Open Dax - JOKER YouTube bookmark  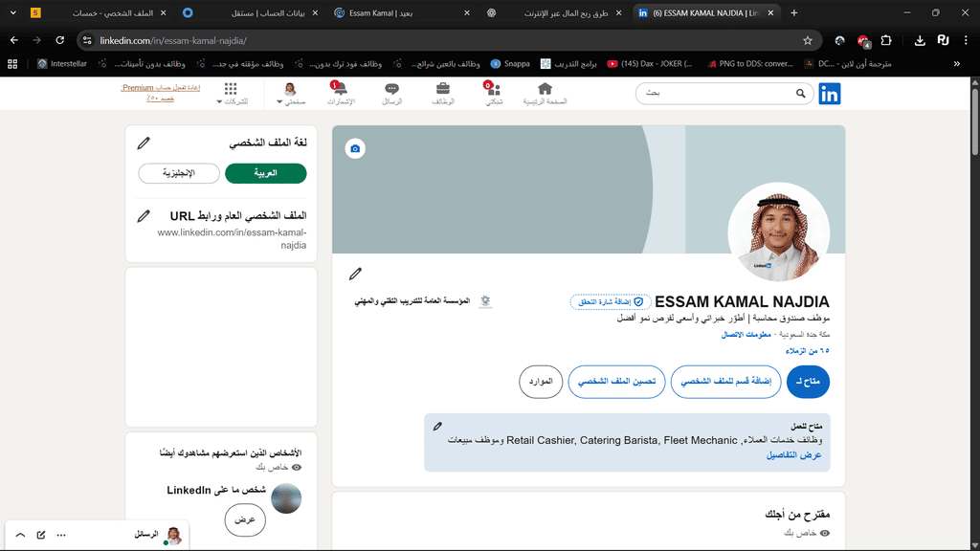[650, 64]
